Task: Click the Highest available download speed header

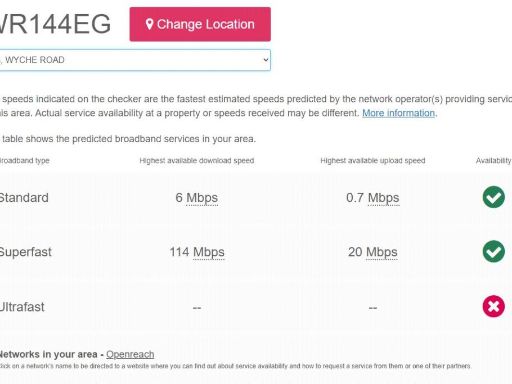Action: 197,161
